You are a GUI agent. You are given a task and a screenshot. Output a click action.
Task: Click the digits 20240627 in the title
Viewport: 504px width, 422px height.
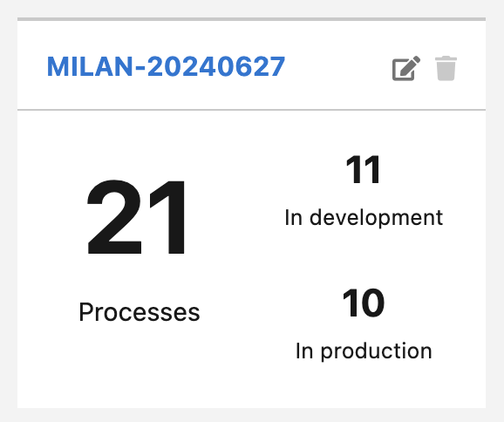[x=216, y=66]
